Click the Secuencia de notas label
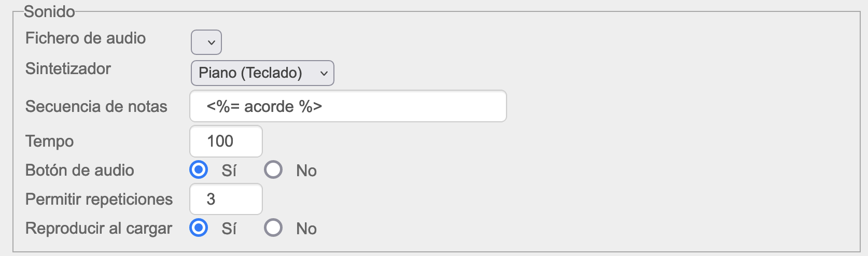This screenshot has width=868, height=256. [x=96, y=107]
